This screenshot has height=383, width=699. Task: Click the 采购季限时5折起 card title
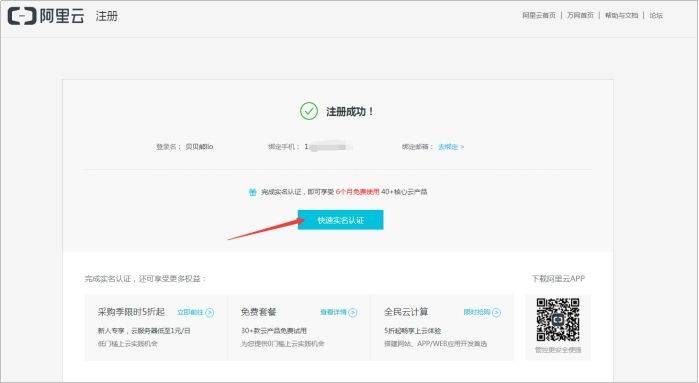coord(131,312)
